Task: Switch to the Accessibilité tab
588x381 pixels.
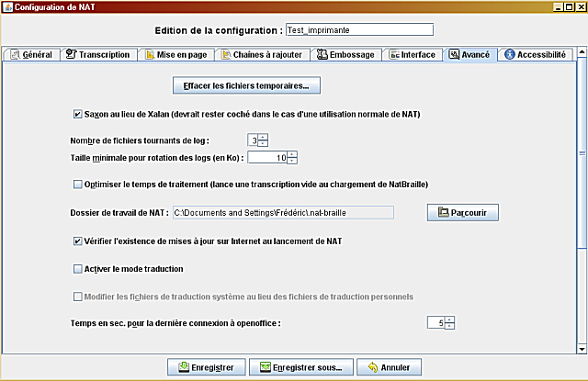Action: (536, 55)
